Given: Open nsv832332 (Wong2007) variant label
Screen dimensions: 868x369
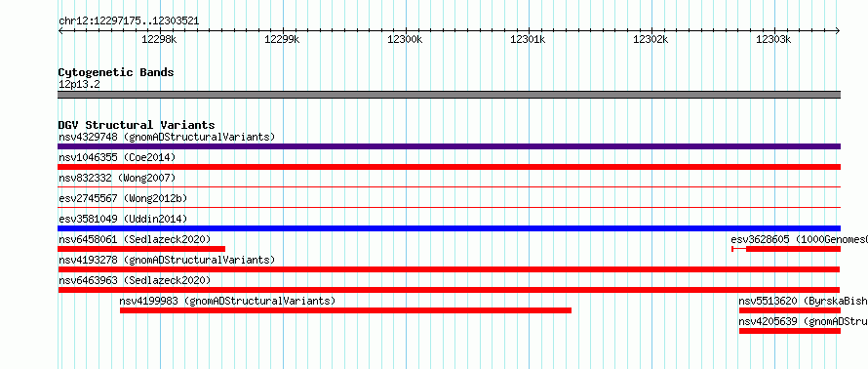Looking at the screenshot, I should (117, 178).
